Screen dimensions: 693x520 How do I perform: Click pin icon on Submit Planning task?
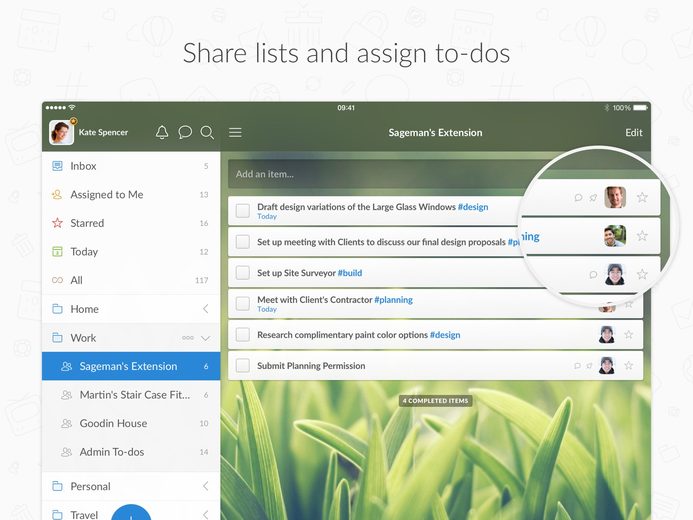click(589, 366)
